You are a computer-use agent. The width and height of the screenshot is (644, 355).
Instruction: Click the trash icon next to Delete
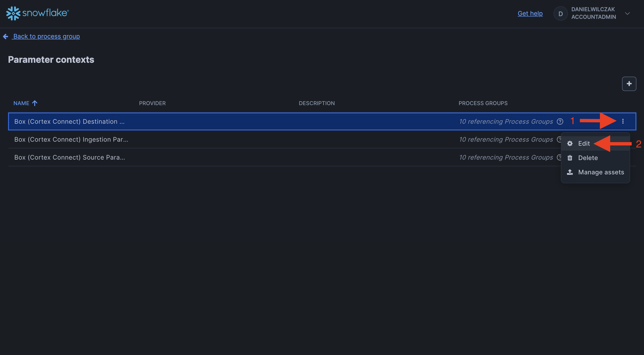click(x=570, y=158)
